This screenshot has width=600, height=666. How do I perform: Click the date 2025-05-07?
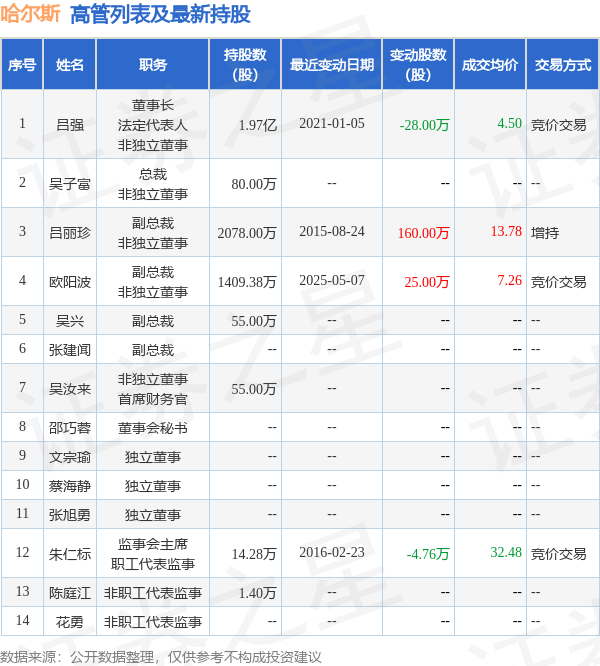[332, 280]
